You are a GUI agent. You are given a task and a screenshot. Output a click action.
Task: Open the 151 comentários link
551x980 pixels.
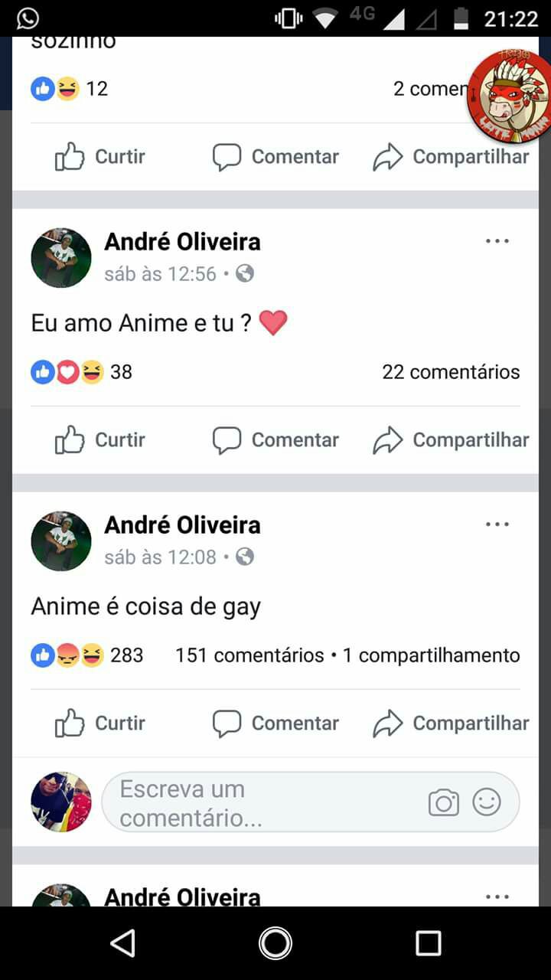click(x=249, y=655)
